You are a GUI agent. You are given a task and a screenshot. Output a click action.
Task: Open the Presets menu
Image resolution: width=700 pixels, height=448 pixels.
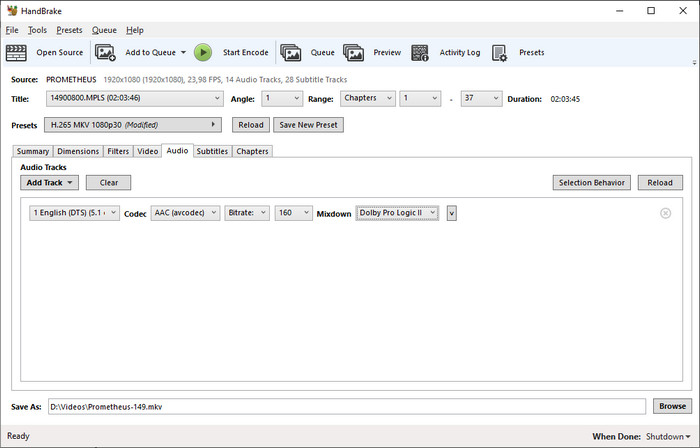coord(69,30)
